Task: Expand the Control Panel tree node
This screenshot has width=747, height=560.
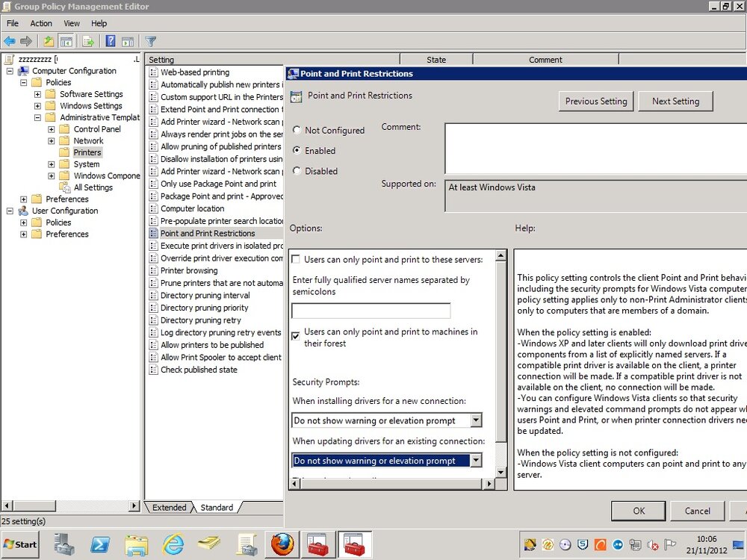Action: [52, 129]
